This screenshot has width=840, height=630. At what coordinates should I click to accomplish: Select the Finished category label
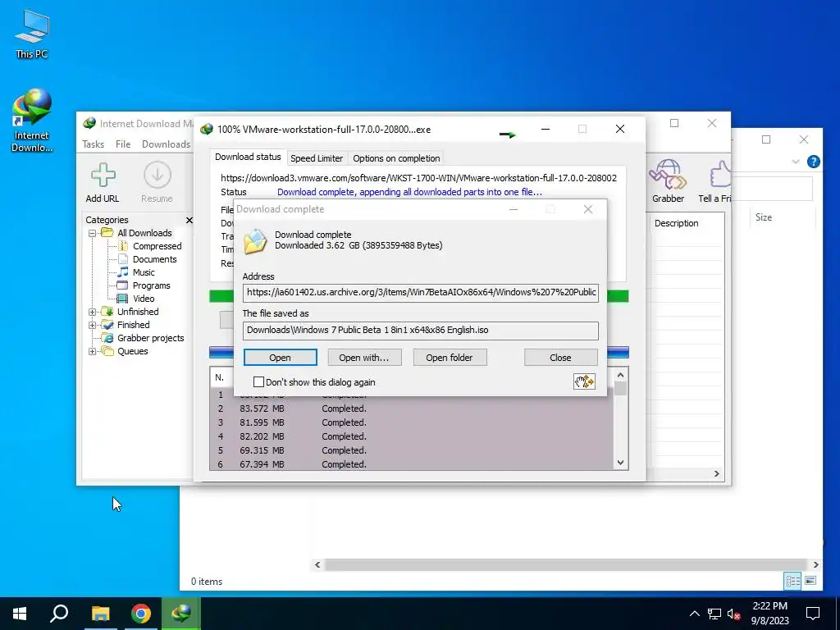tap(134, 325)
